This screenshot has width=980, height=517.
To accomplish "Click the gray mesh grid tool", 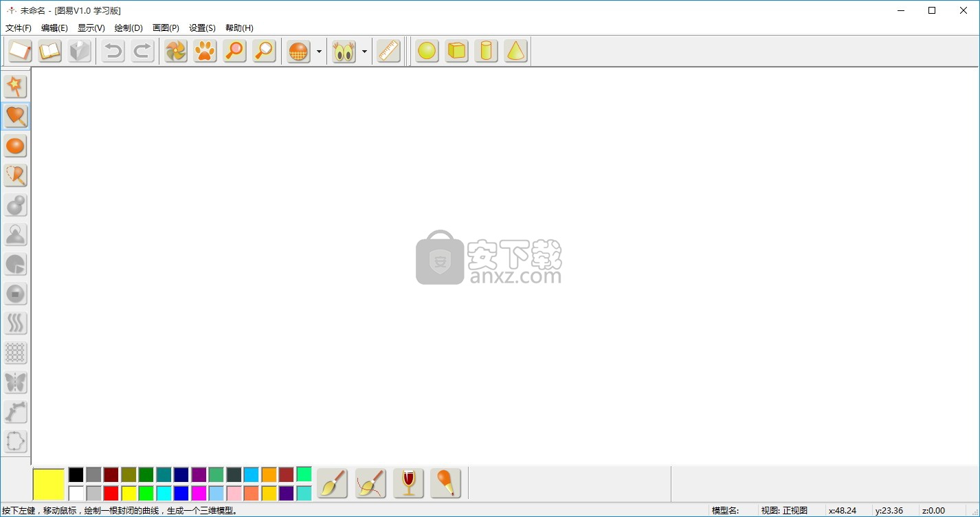I will (15, 353).
